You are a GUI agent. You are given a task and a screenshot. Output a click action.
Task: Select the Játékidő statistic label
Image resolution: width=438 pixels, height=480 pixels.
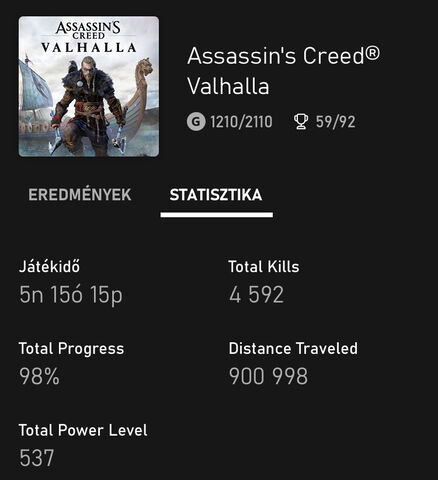pyautogui.click(x=49, y=267)
